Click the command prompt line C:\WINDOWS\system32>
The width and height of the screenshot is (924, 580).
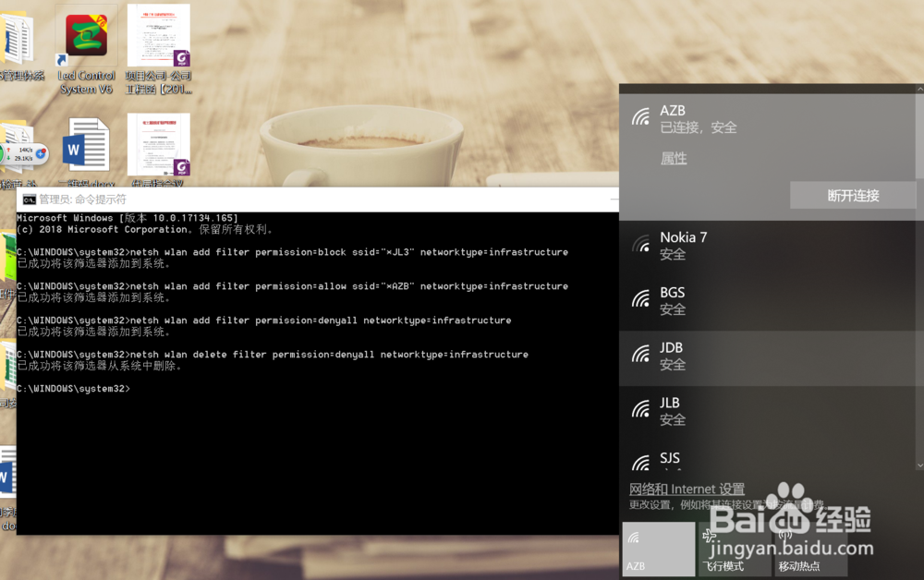click(x=73, y=389)
